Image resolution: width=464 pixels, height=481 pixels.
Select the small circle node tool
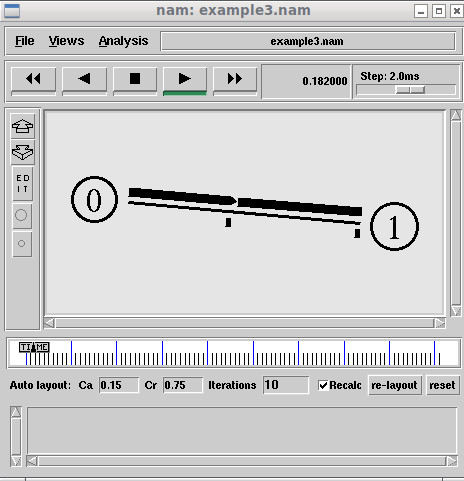pyautogui.click(x=22, y=244)
